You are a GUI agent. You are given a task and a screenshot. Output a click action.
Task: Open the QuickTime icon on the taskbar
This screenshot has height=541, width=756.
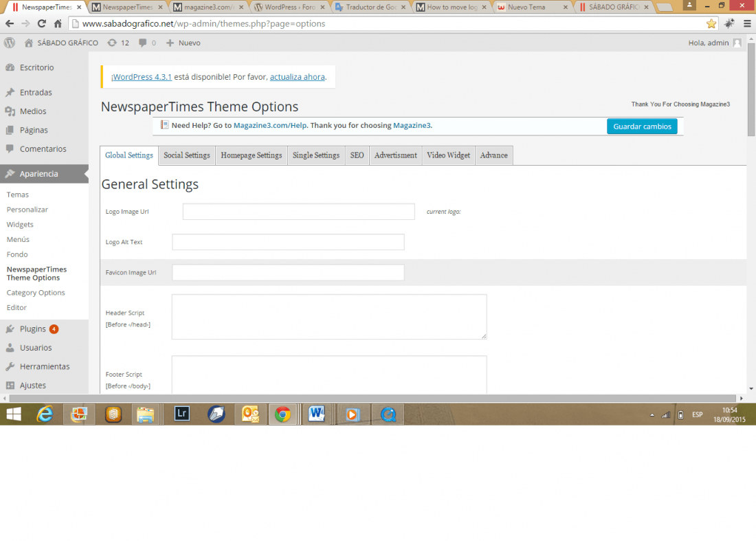(x=388, y=414)
